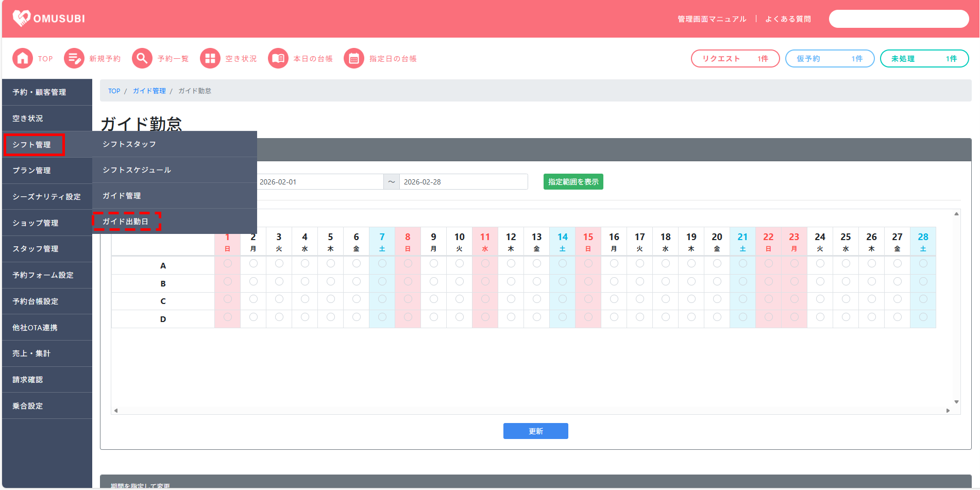Image resolution: width=980 pixels, height=490 pixels.
Task: Open ガイド出勤日 submenu item
Action: point(126,222)
